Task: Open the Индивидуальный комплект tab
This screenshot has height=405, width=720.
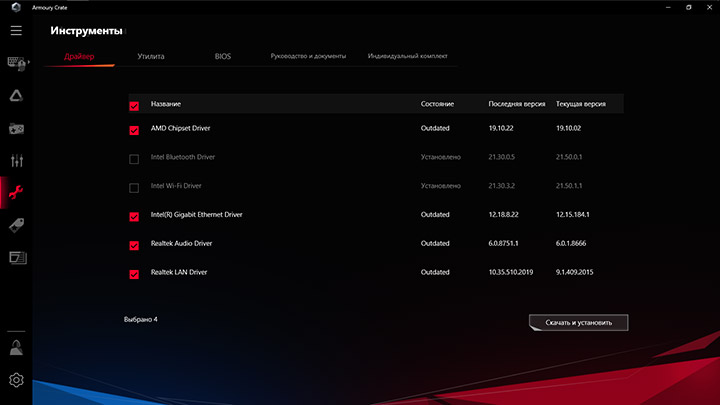Action: click(407, 56)
